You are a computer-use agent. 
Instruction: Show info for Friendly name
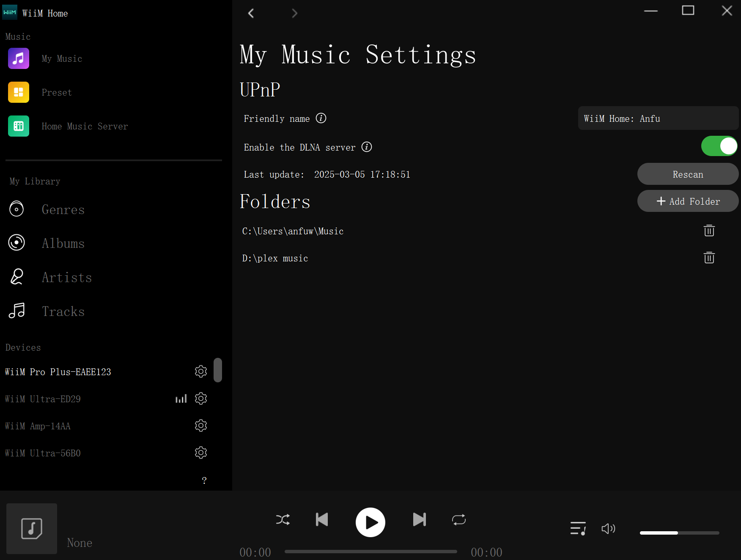pos(321,118)
